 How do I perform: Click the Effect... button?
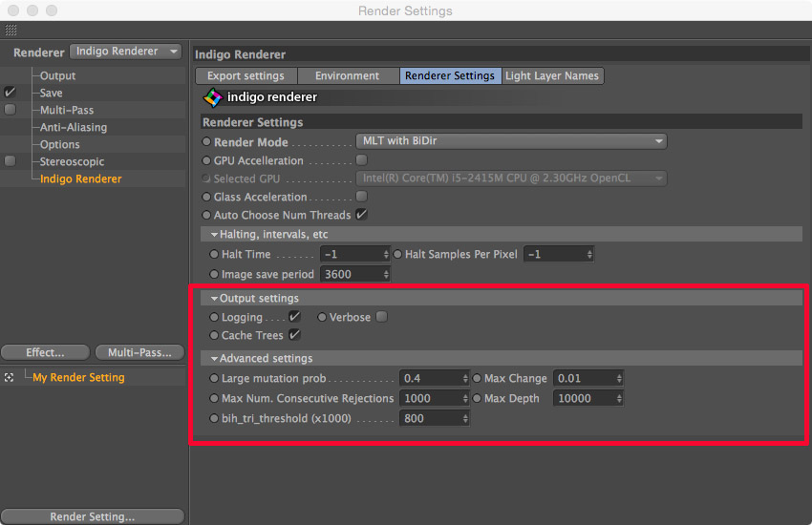pos(45,353)
